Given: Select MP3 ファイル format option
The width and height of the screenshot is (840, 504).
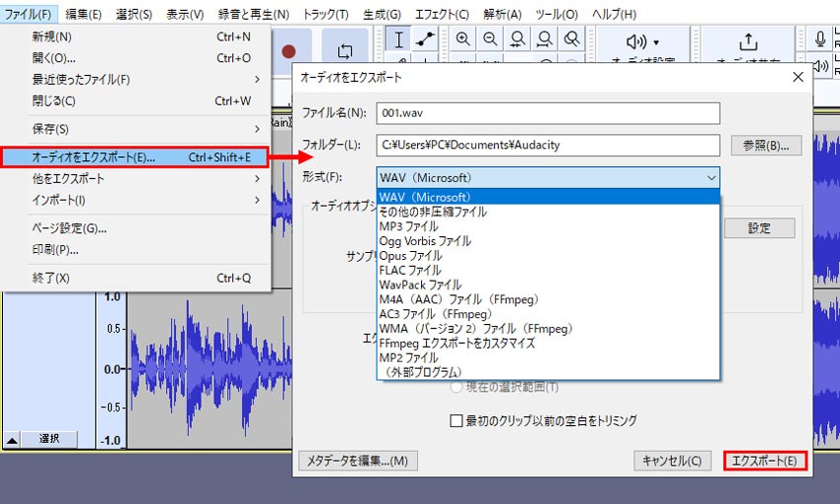Looking at the screenshot, I should click(x=548, y=226).
